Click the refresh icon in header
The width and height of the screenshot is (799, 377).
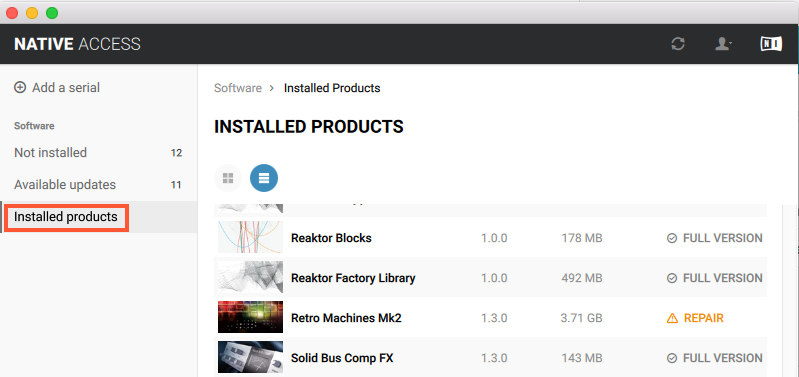coord(678,44)
